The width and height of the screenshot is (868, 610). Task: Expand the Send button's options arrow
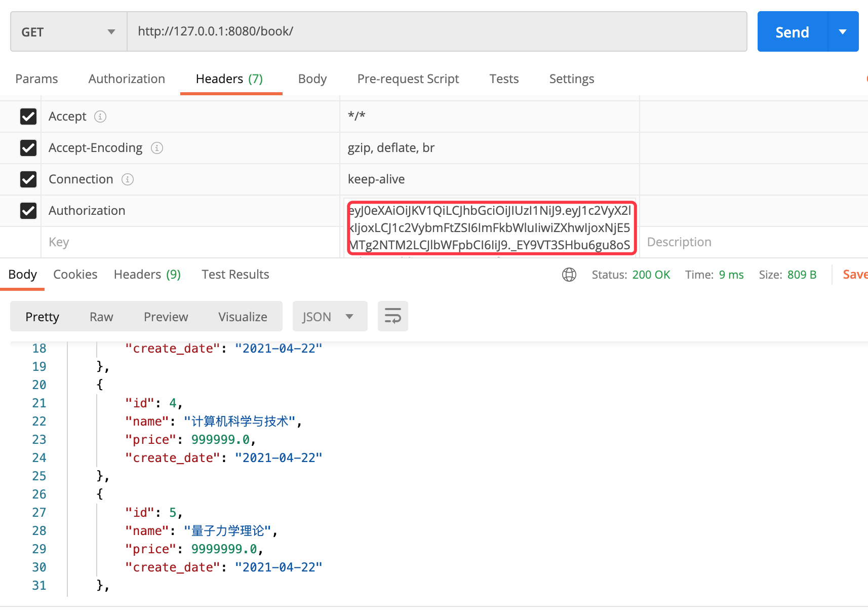point(843,32)
